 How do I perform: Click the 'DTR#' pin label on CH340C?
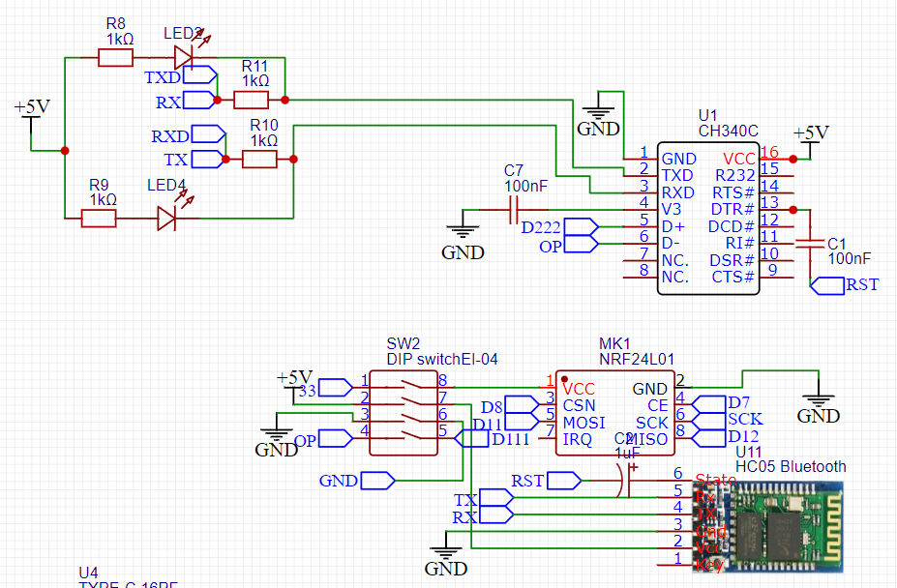(x=733, y=210)
